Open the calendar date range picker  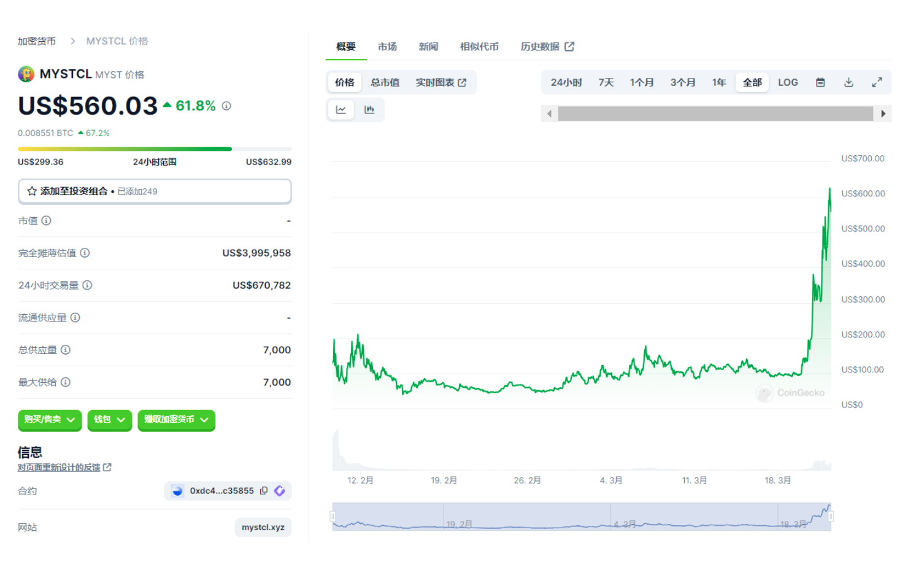(x=820, y=82)
